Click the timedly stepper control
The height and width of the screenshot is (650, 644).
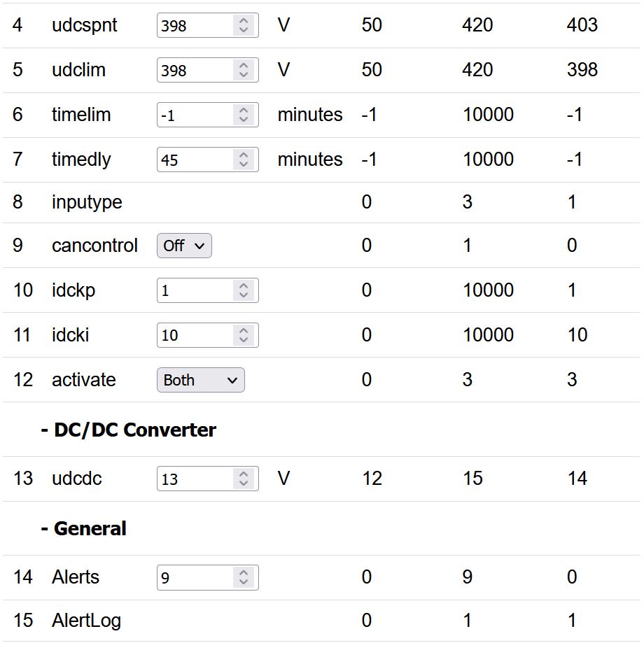[243, 160]
